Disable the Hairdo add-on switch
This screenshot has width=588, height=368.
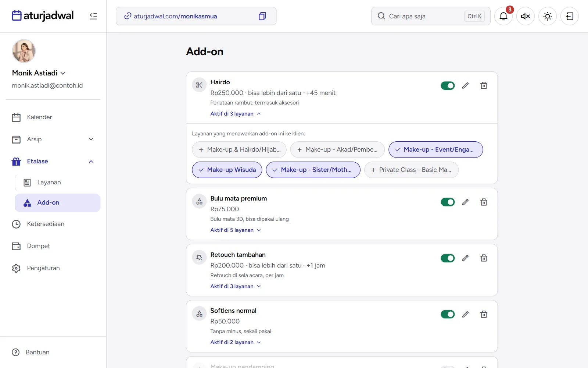click(448, 86)
